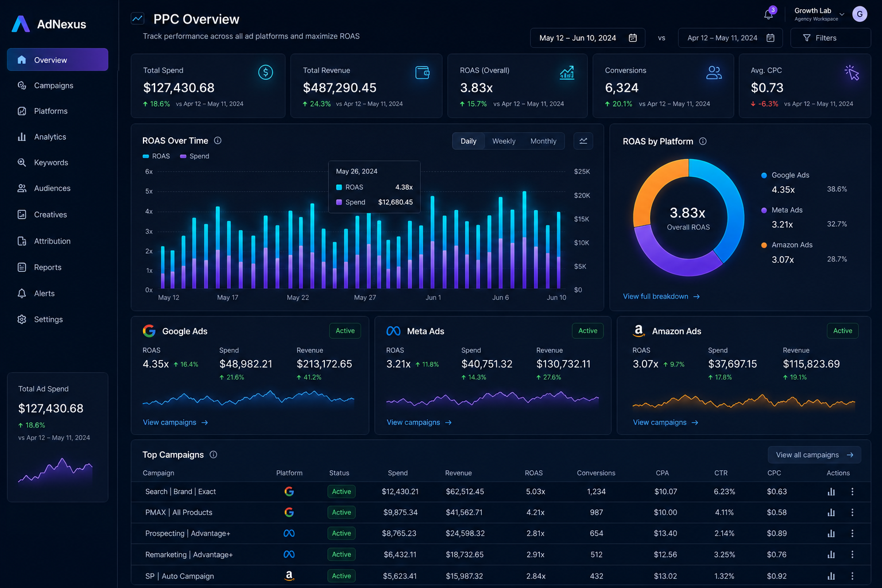Open chart icon for SP Auto Campaign row
Image resolution: width=882 pixels, height=588 pixels.
(831, 576)
